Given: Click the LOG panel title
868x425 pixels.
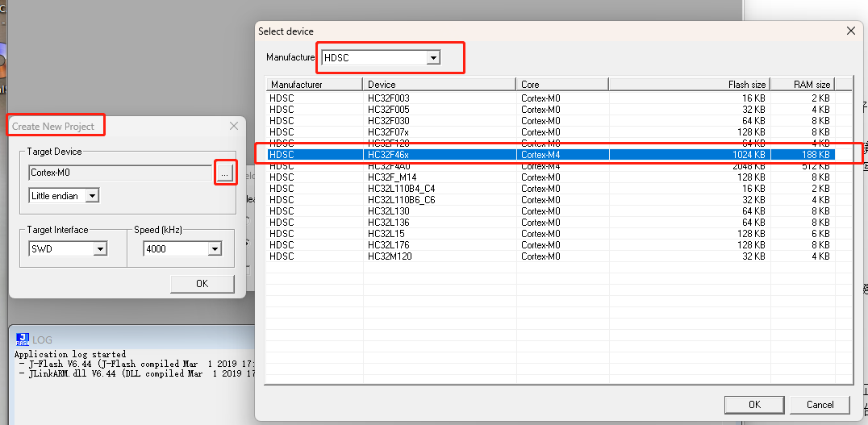Looking at the screenshot, I should [x=42, y=340].
